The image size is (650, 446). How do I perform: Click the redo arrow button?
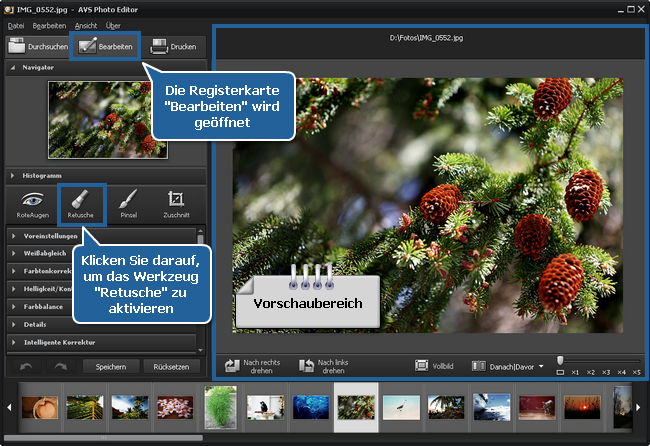pos(61,366)
